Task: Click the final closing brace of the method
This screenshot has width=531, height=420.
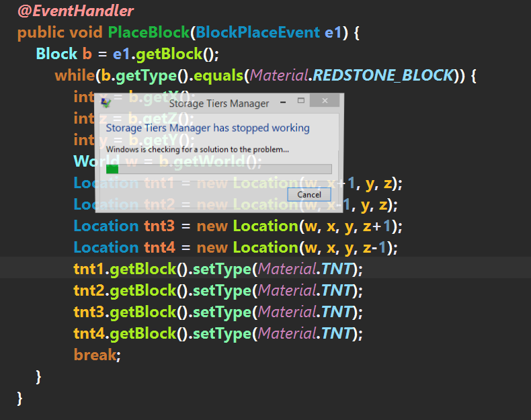Action: click(x=20, y=398)
